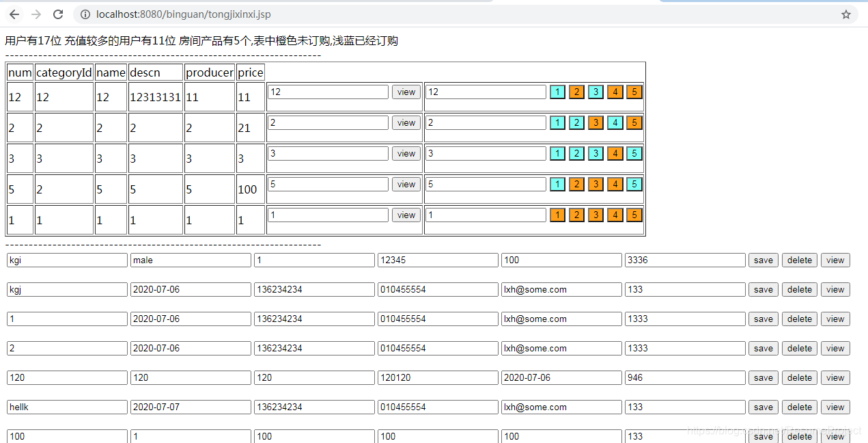View the hellk user row
This screenshot has width=868, height=443.
point(835,407)
